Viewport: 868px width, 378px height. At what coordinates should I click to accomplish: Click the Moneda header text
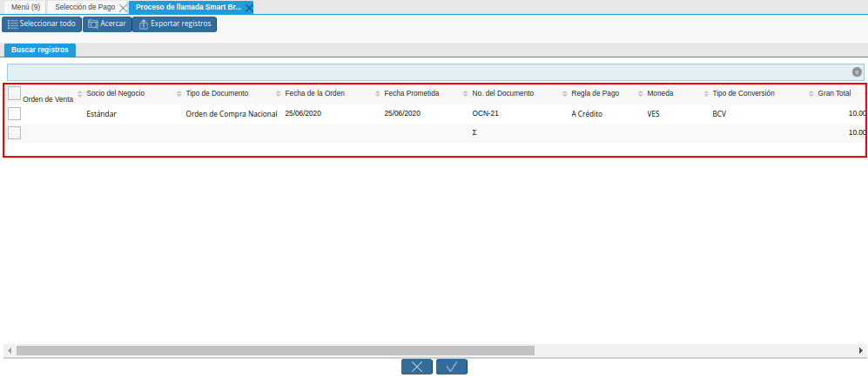tap(661, 93)
